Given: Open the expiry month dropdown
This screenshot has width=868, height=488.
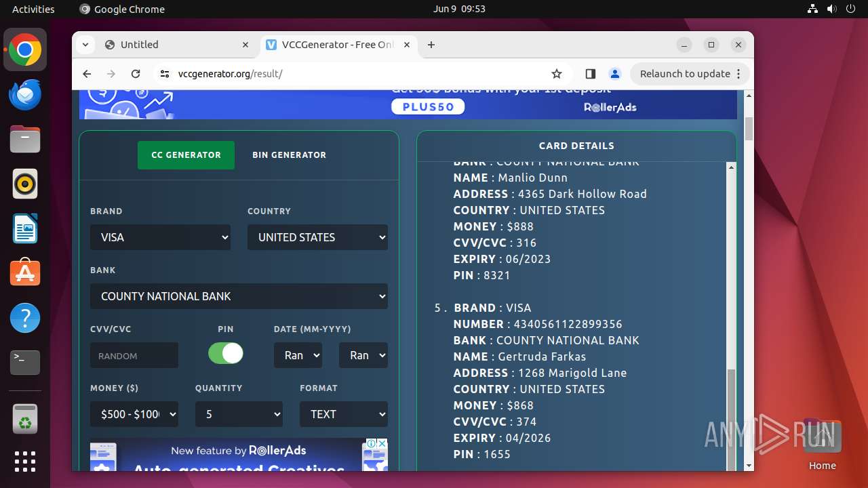Looking at the screenshot, I should 298,355.
